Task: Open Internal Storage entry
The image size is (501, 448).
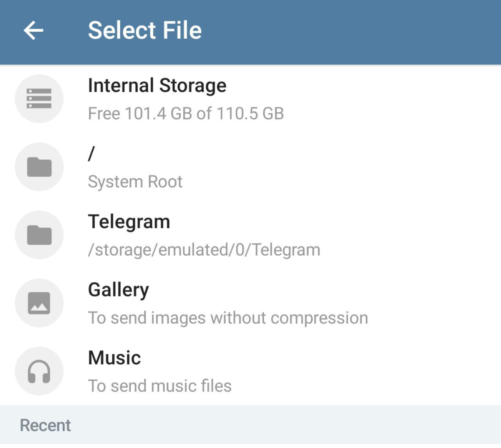Action: tap(157, 86)
